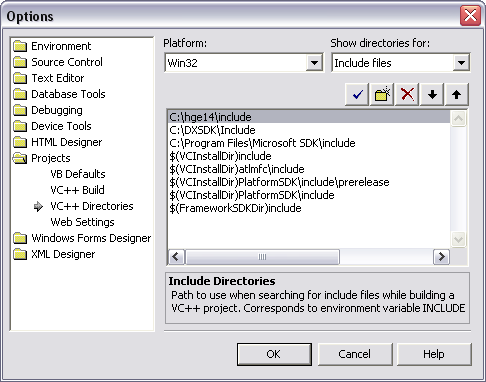Click OK to apply options
Viewport: 486px width, 382px height.
point(274,354)
